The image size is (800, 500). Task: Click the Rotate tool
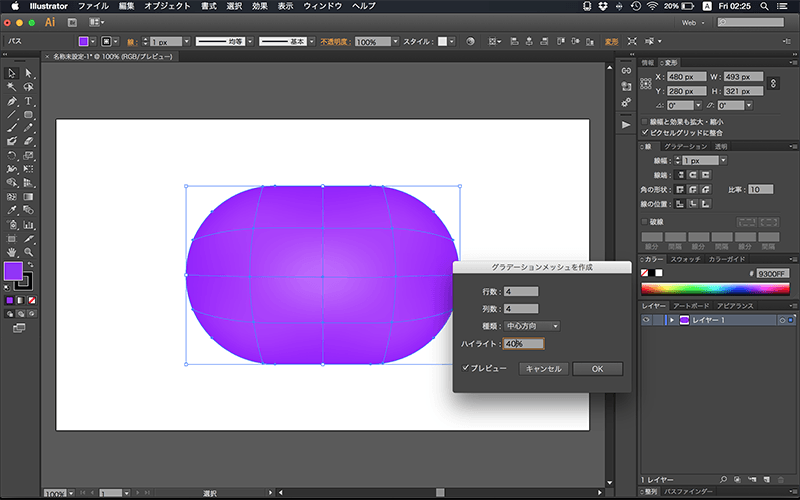click(x=11, y=156)
